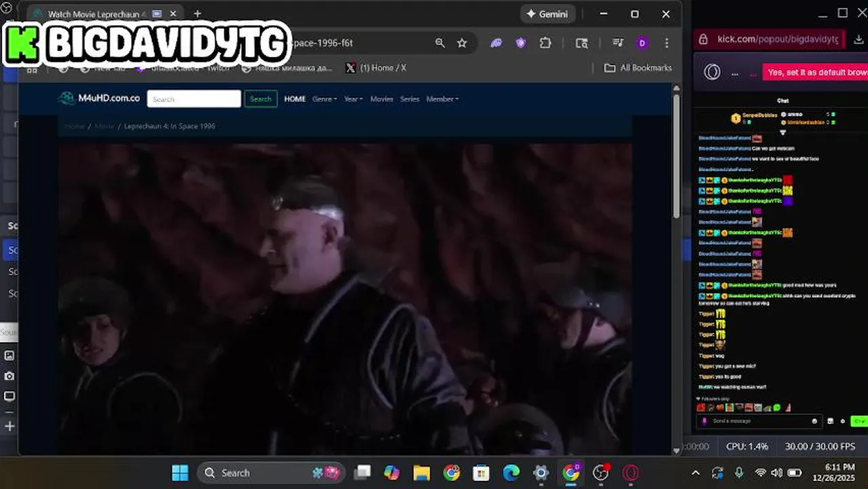Click the camera icon in left sidebar
Image resolution: width=868 pixels, height=489 pixels.
(x=10, y=376)
